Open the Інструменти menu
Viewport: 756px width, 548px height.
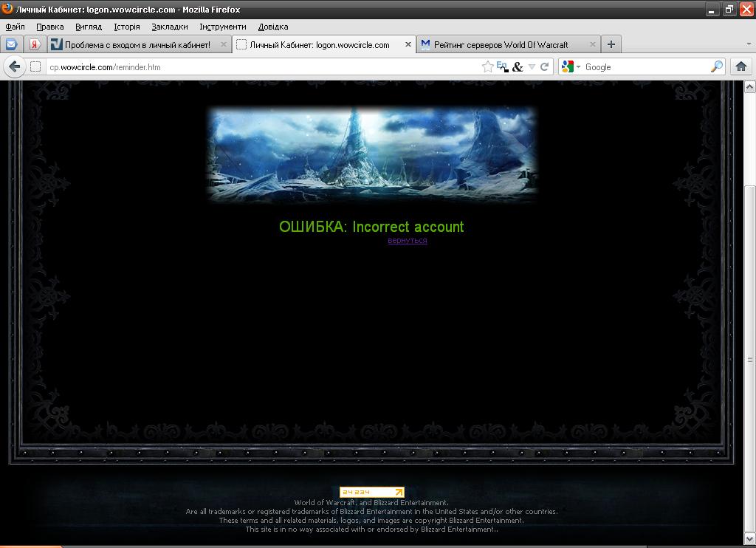(x=222, y=27)
